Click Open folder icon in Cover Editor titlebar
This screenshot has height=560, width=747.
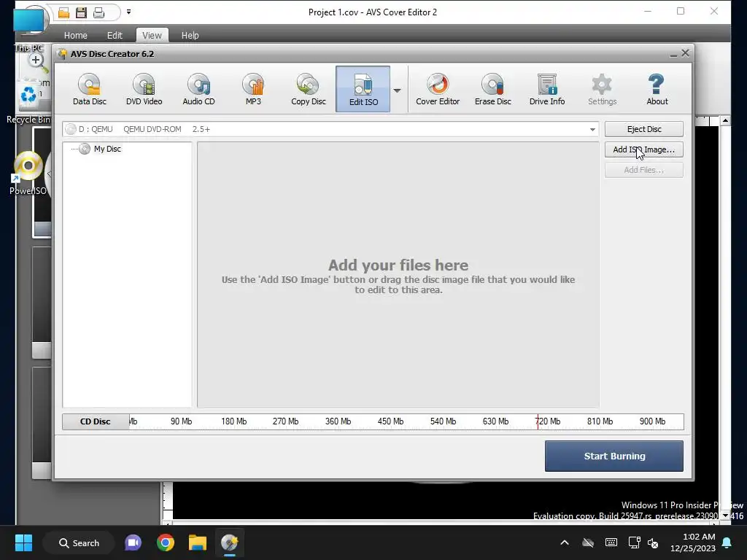[64, 12]
